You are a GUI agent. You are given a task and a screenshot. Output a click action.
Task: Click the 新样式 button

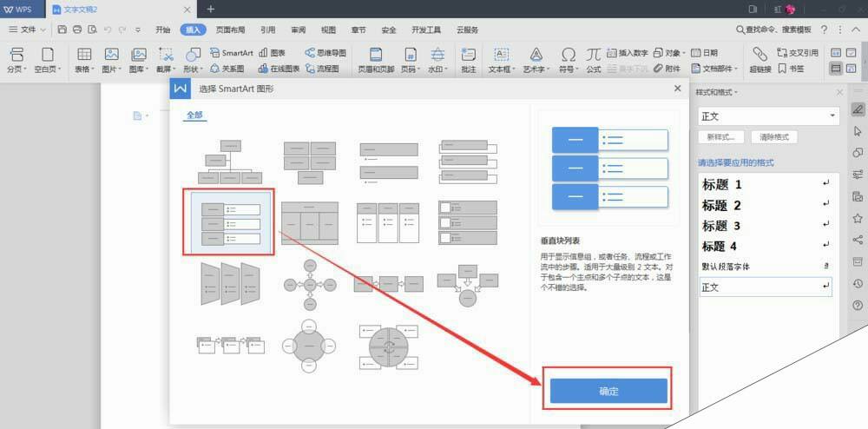(720, 136)
